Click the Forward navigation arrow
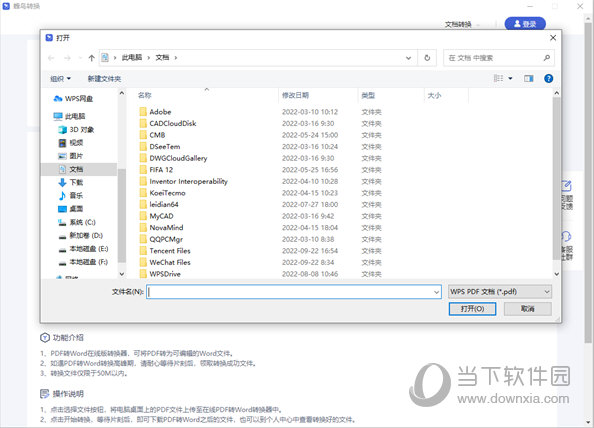 pyautogui.click(x=67, y=58)
